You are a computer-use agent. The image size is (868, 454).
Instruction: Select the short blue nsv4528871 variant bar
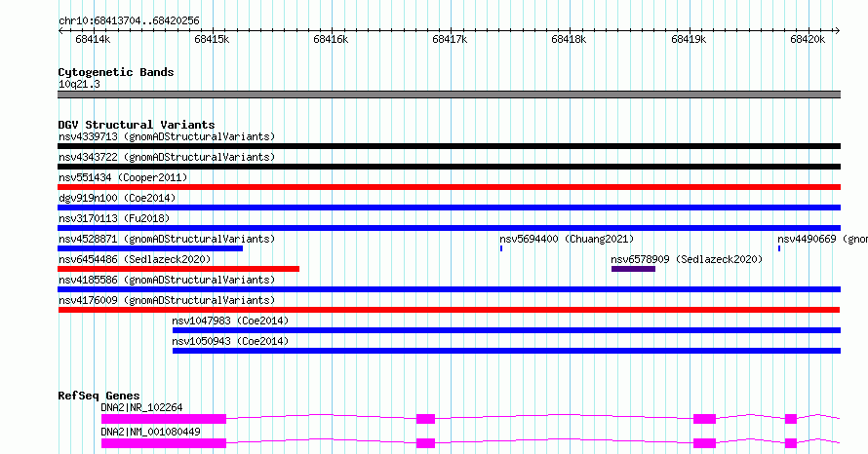point(150,248)
